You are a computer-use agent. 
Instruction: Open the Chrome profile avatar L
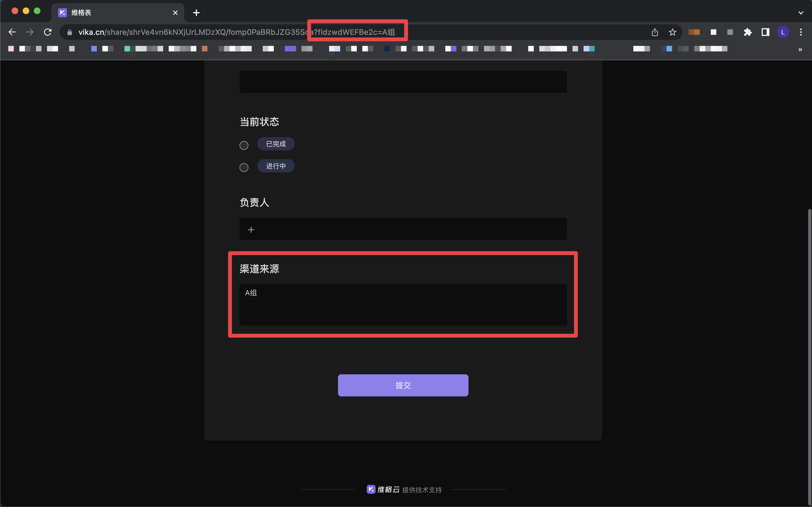pos(783,32)
